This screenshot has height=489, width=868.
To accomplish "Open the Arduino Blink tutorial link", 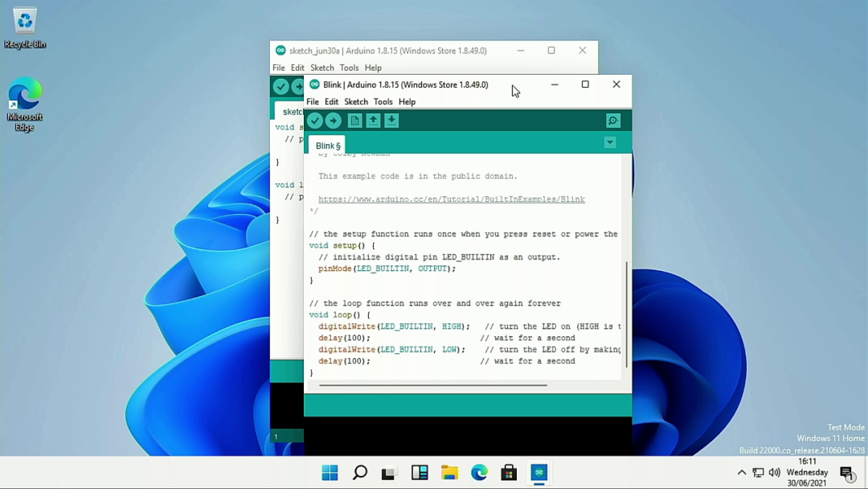I will (x=451, y=199).
